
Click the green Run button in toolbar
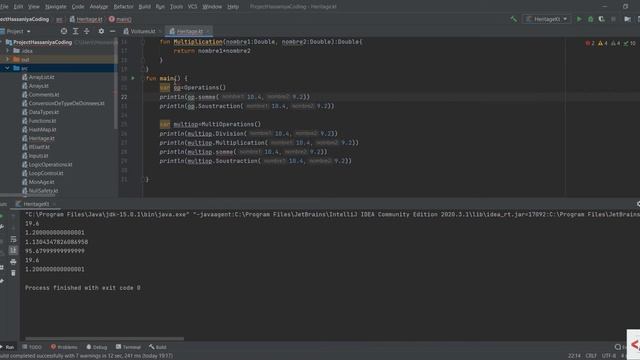click(579, 19)
